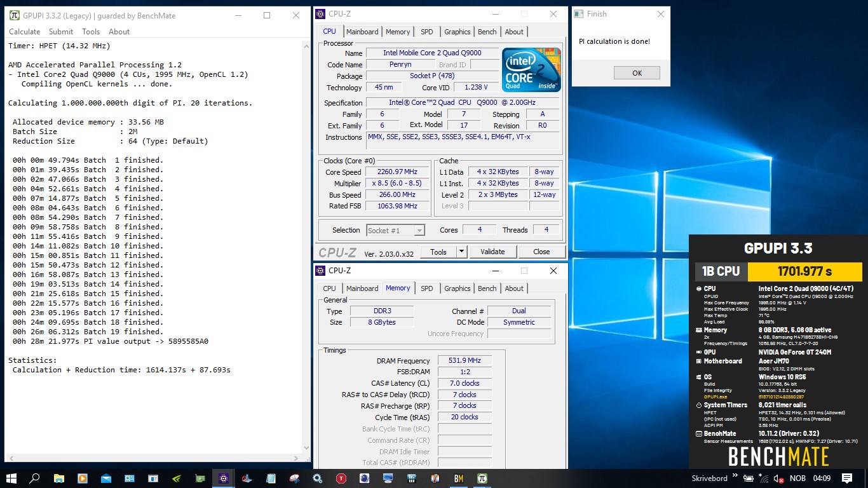Click the CPU-Z version text Ver. 2.03.0.x32
This screenshot has height=488, width=868.
click(389, 254)
